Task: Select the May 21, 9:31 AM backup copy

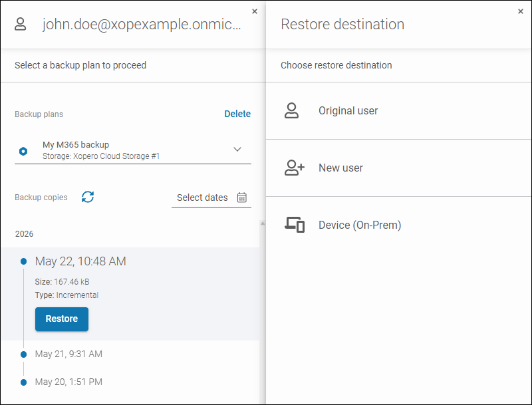Action: [68, 354]
